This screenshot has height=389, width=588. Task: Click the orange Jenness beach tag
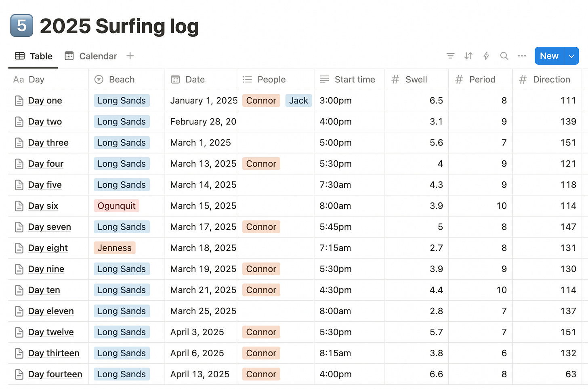[114, 248]
